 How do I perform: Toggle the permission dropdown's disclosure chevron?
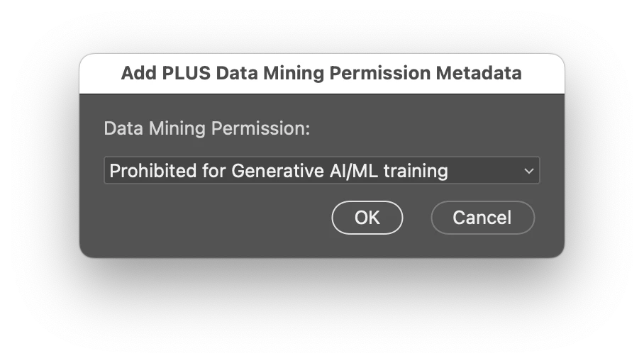click(x=529, y=171)
